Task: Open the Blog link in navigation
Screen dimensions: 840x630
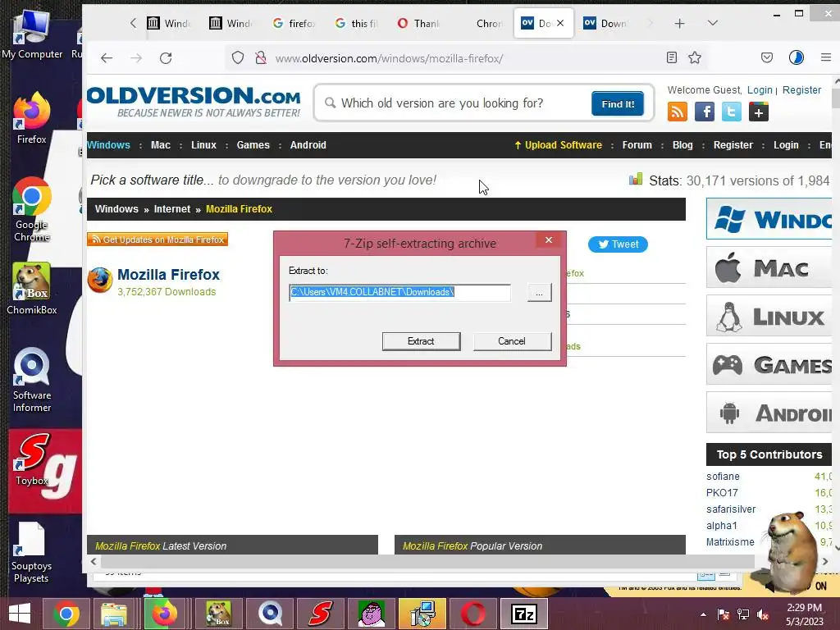Action: 682,145
